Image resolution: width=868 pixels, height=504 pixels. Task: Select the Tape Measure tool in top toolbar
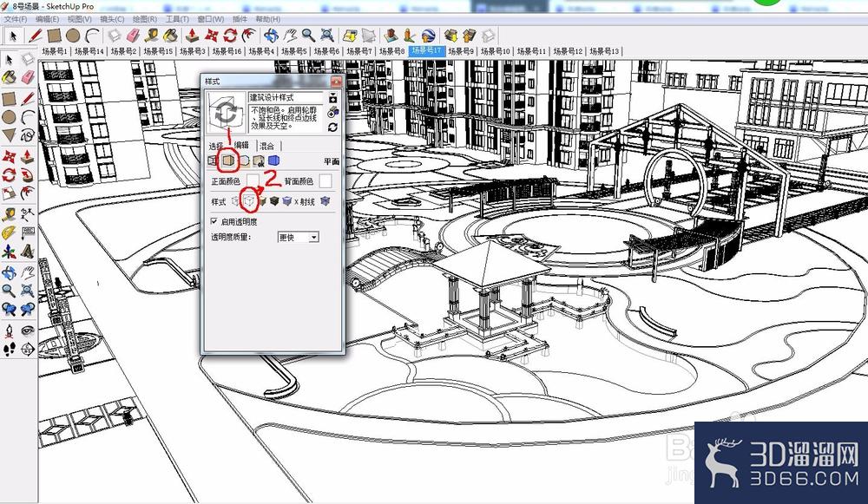152,36
